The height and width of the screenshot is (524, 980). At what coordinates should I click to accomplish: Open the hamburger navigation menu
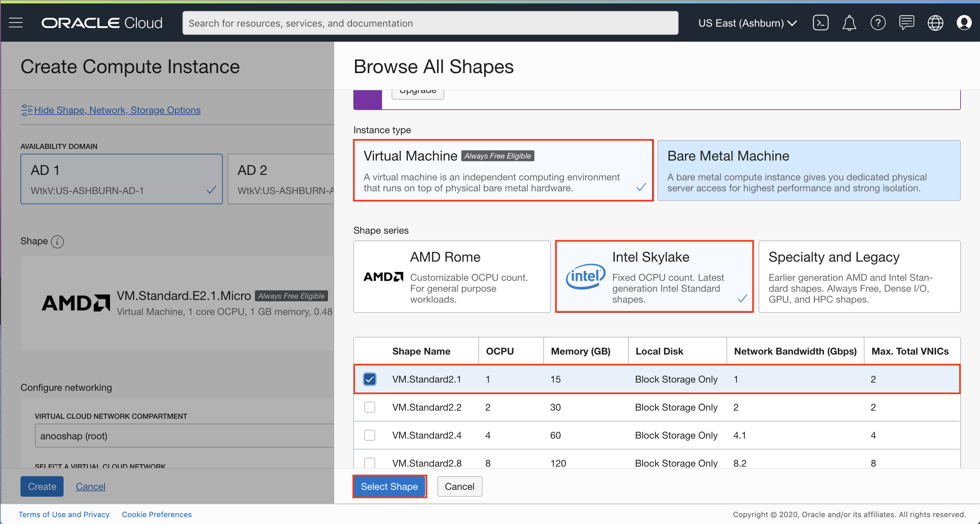[x=16, y=23]
